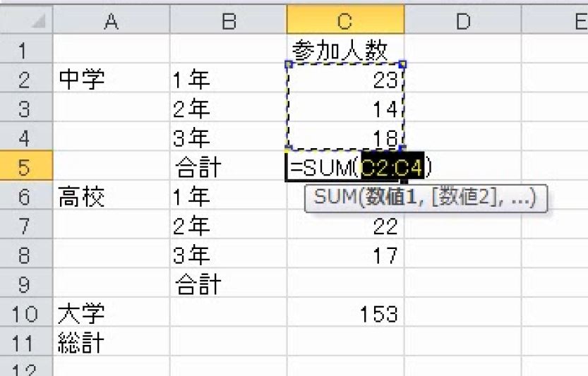Select row 6 header
The width and height of the screenshot is (588, 376).
point(26,195)
